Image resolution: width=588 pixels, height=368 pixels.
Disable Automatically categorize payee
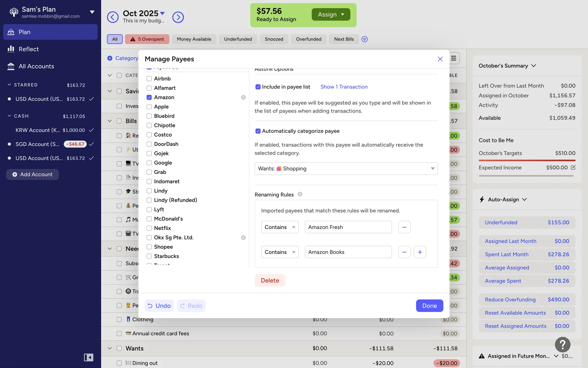[258, 131]
